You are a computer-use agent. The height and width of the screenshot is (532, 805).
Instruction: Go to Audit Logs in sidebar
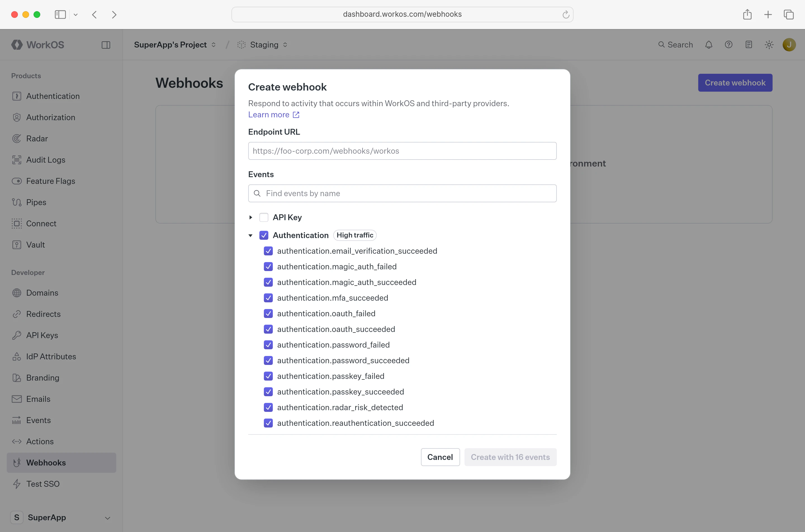61,160
